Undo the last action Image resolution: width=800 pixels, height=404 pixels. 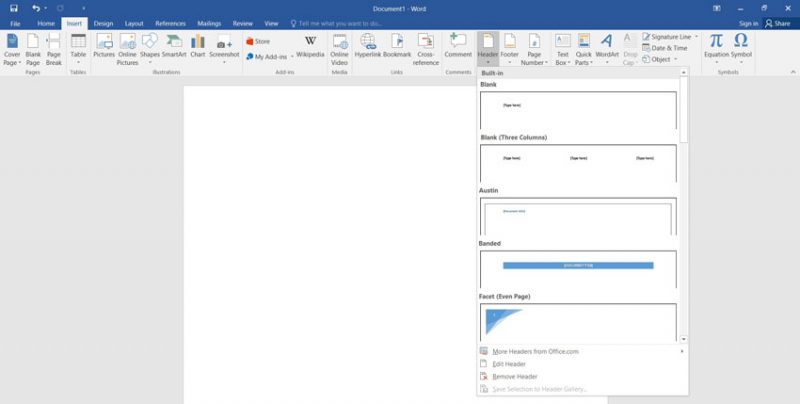(36, 8)
